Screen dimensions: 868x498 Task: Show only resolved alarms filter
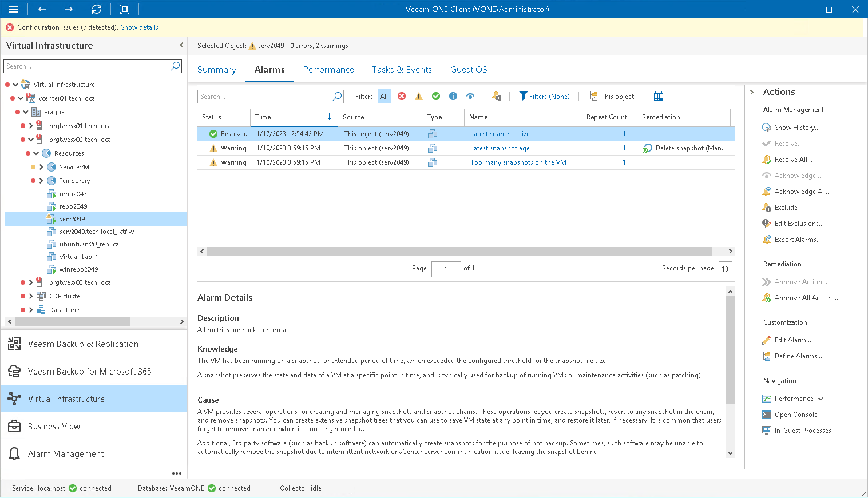[436, 96]
